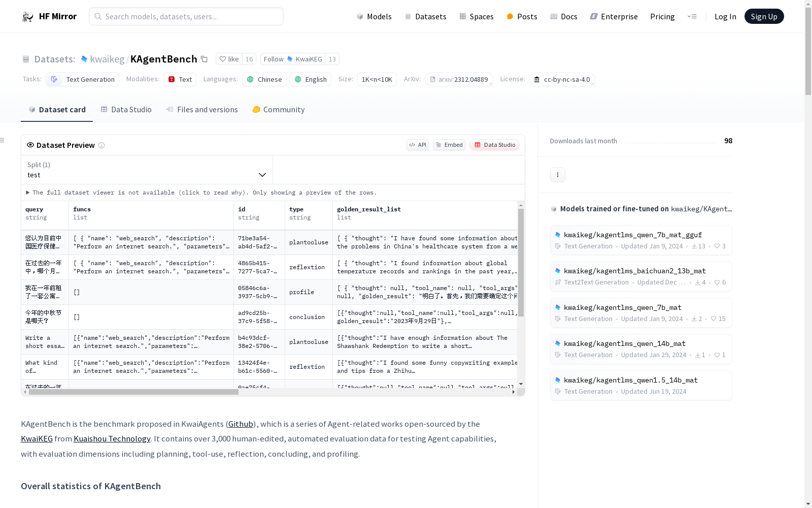Open the arxiv:2312.04889 paper tag

coord(459,79)
